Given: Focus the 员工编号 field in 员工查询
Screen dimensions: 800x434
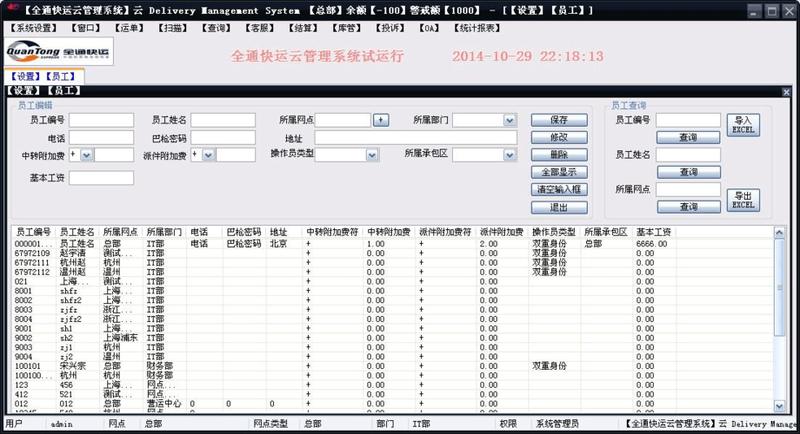Looking at the screenshot, I should coord(688,120).
